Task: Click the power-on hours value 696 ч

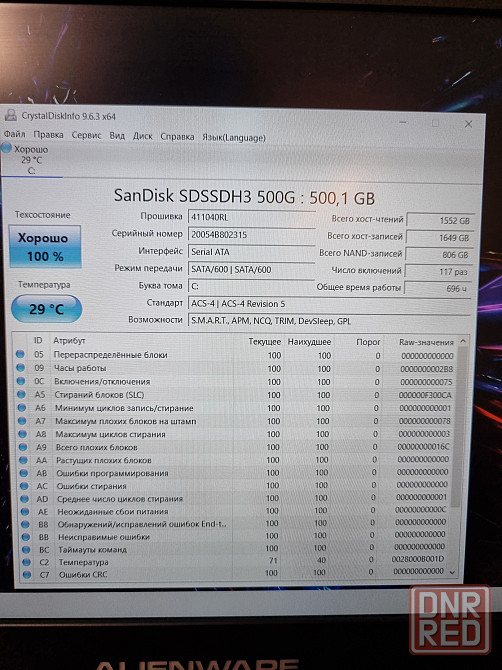Action: [x=438, y=288]
